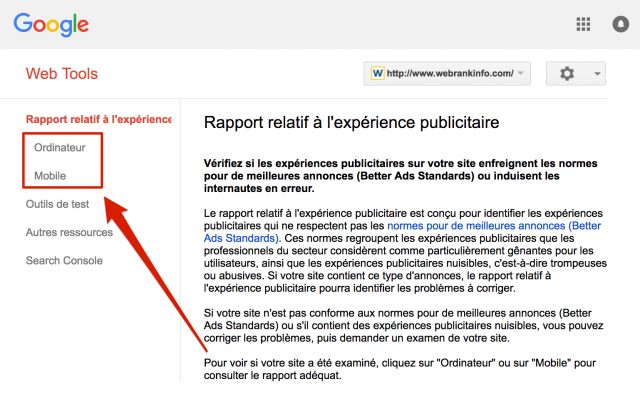640x394 pixels.
Task: Open the Web Tools home link
Action: click(x=62, y=74)
